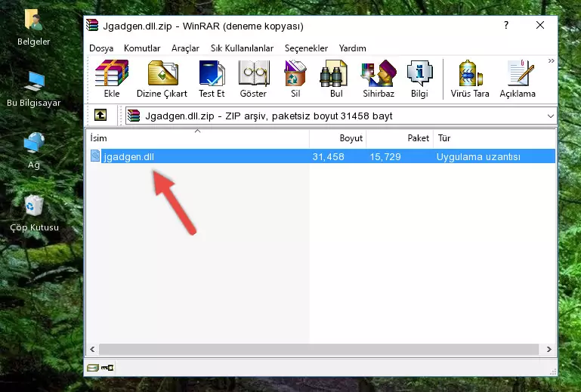
Task: Run Test Et on the archive
Action: tap(212, 79)
